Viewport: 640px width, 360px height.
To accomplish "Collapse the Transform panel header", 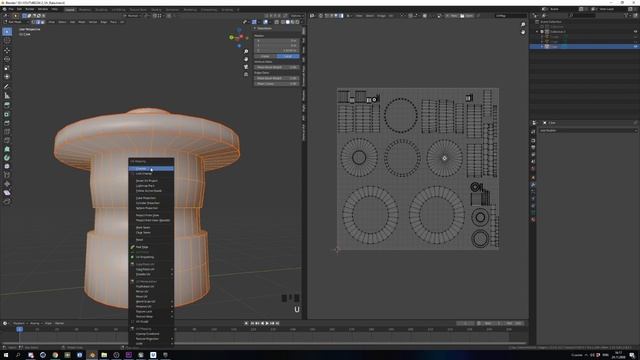I will 263,29.
